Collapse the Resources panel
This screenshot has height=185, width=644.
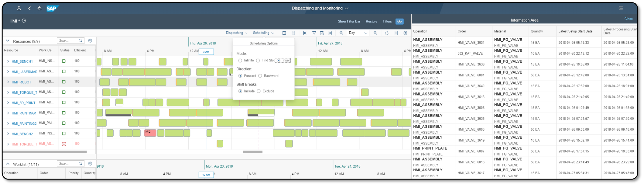tap(8, 41)
